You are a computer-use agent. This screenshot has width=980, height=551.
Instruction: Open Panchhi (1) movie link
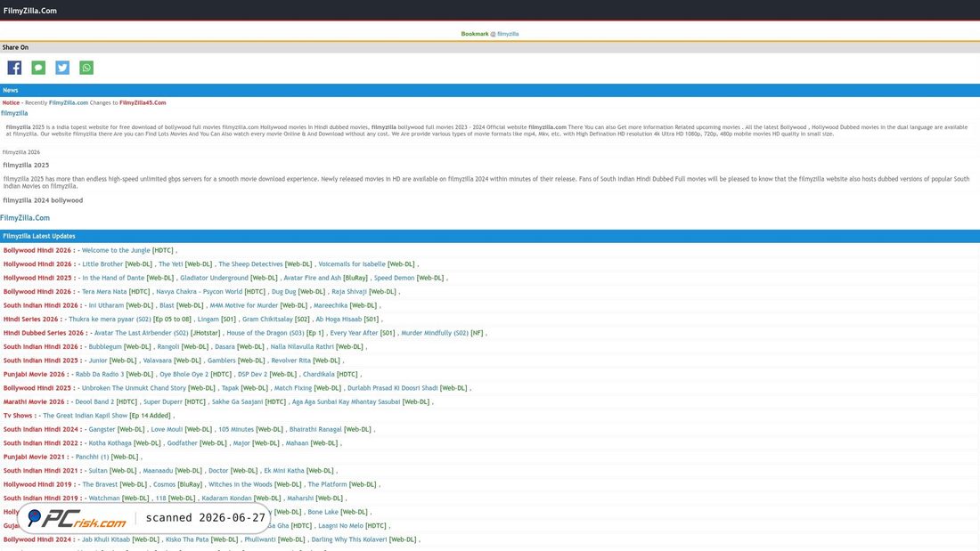click(92, 457)
